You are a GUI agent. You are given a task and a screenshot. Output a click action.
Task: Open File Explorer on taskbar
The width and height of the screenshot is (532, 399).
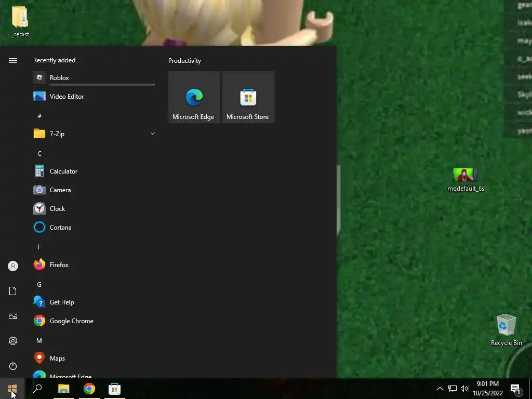[x=64, y=389]
